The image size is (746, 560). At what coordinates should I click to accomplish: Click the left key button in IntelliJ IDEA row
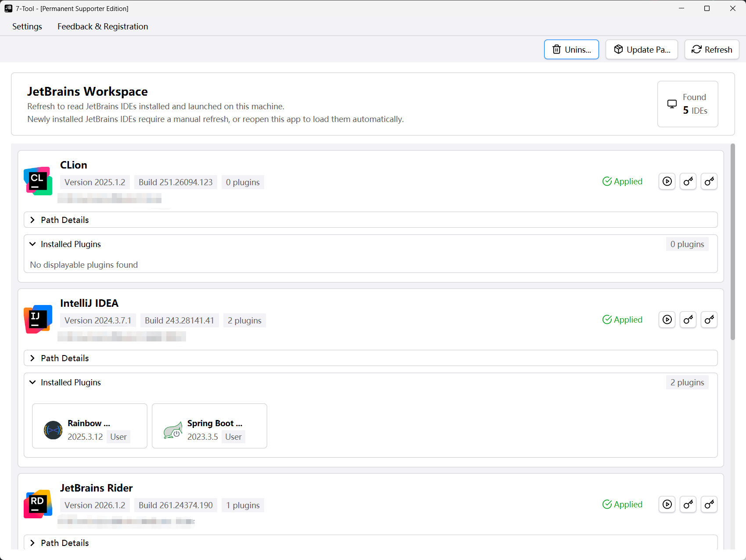pyautogui.click(x=688, y=319)
